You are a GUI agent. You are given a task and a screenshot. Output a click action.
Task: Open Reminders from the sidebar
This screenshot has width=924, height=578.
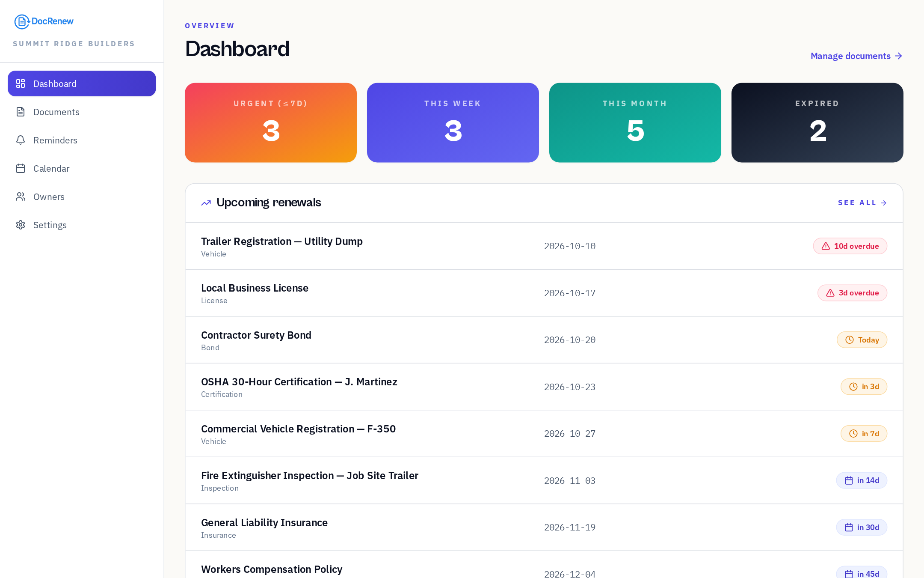82,140
